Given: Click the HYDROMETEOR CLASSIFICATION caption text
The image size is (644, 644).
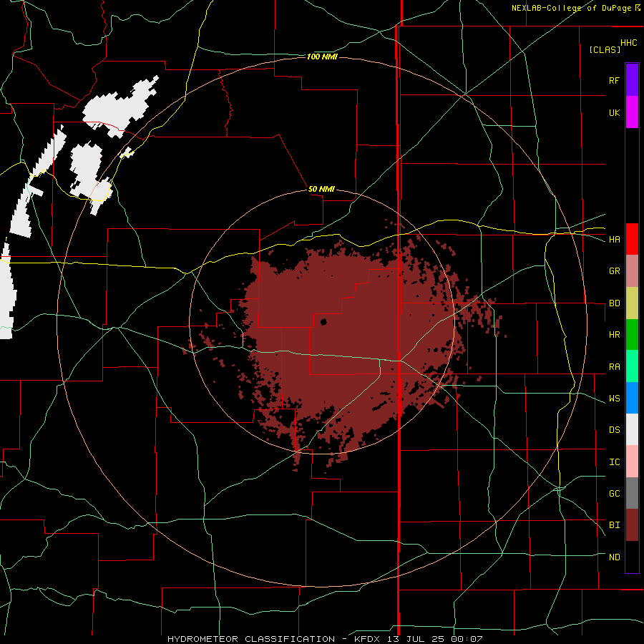Looking at the screenshot, I should (x=325, y=639).
